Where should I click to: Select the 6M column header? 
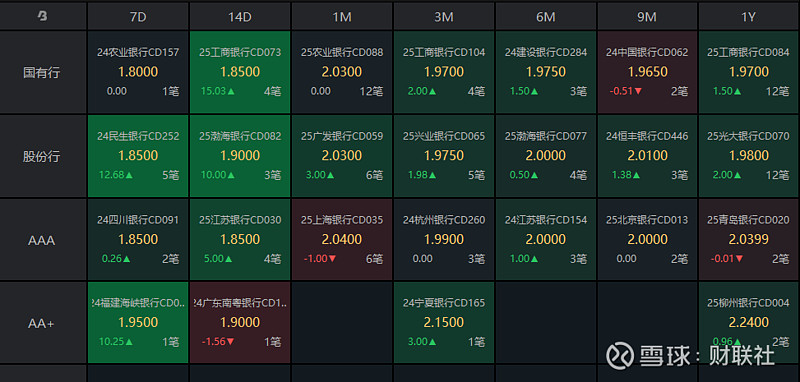546,16
